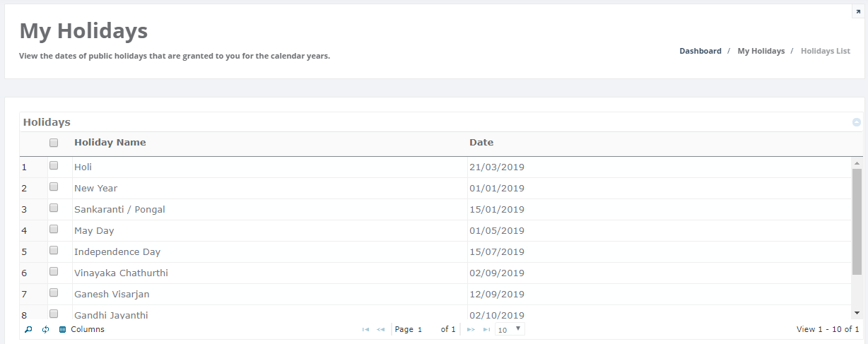Click the vertical scrollbar down arrow
This screenshot has width=868, height=344.
(x=857, y=312)
